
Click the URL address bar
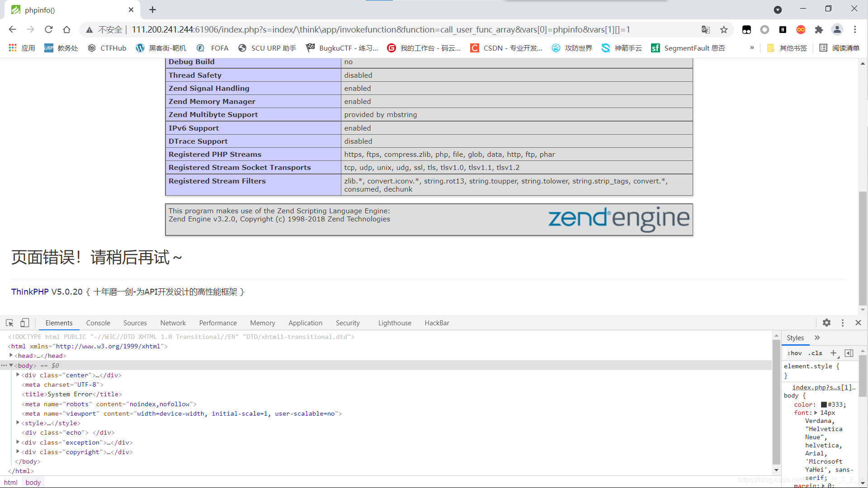click(380, 30)
